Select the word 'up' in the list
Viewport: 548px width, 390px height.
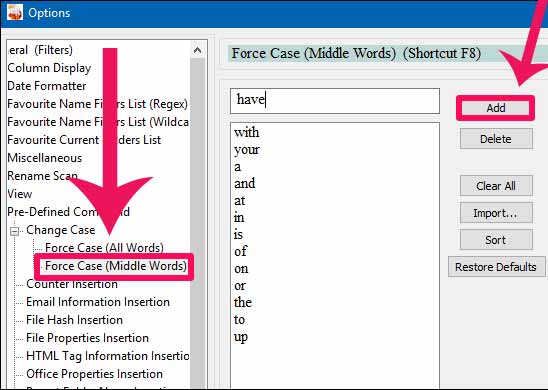[x=241, y=337]
